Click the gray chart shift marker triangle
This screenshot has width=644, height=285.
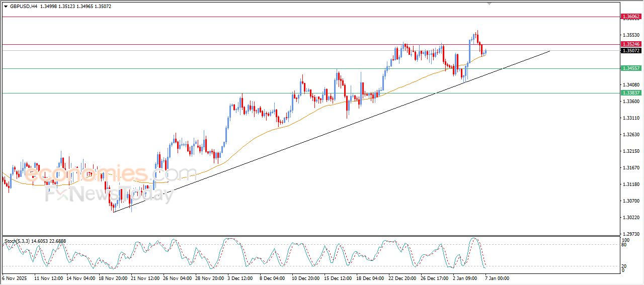pyautogui.click(x=490, y=4)
